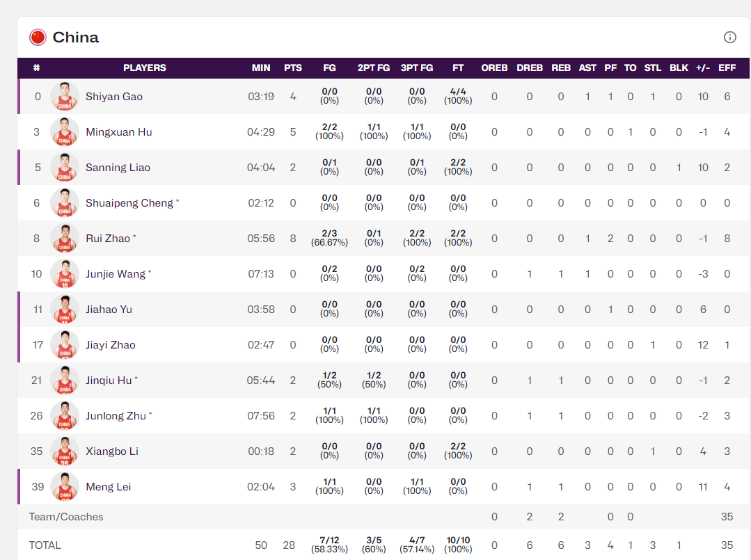Viewport: 751px width, 560px height.
Task: Sort table by PTS column header
Action: coord(293,68)
